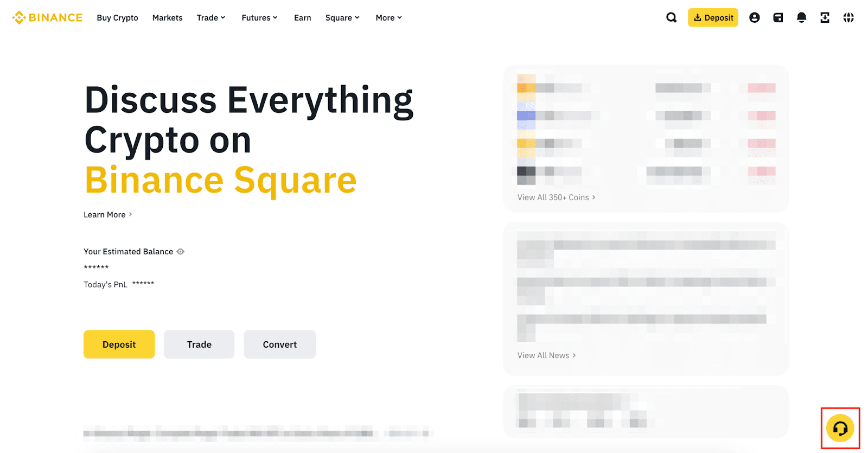This screenshot has width=868, height=453.
Task: Open the support headset chat button
Action: point(840,429)
